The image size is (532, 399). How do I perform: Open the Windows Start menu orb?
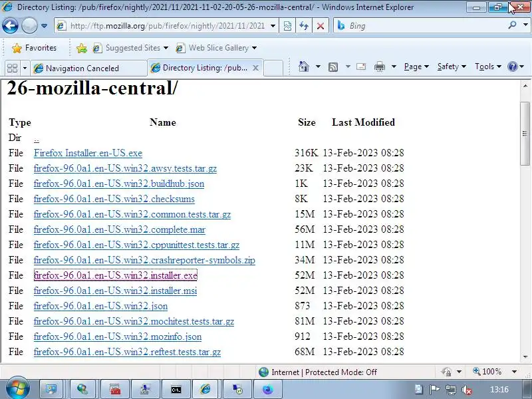[17, 388]
